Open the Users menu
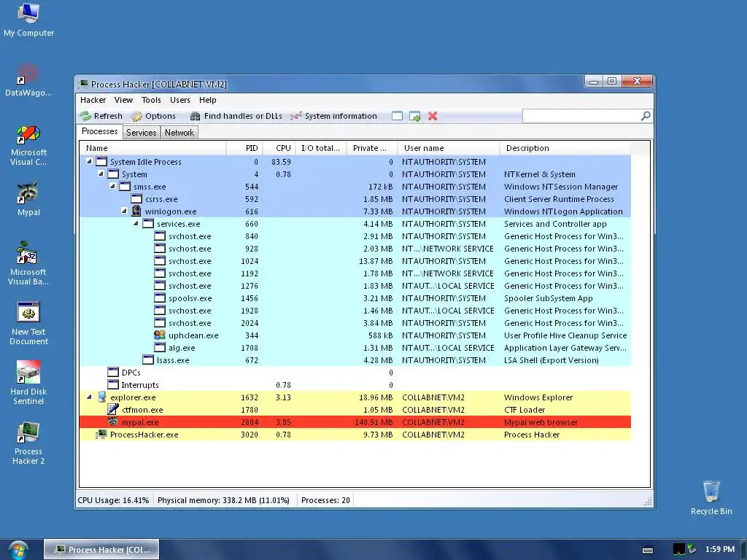 (x=180, y=100)
